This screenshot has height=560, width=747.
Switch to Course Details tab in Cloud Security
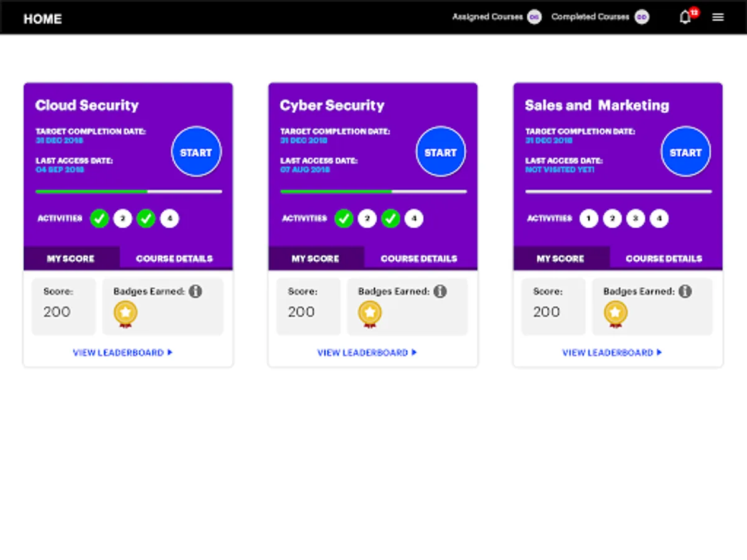pyautogui.click(x=174, y=258)
